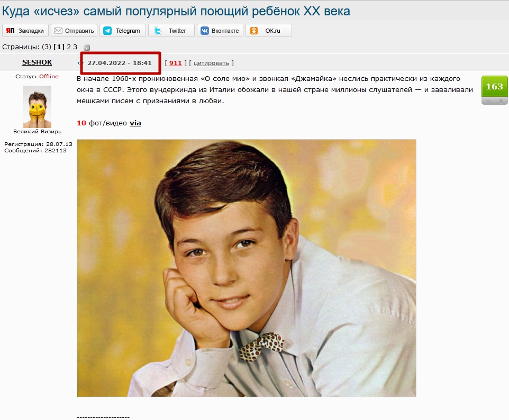Open SESHOK's avatar image

[37, 106]
